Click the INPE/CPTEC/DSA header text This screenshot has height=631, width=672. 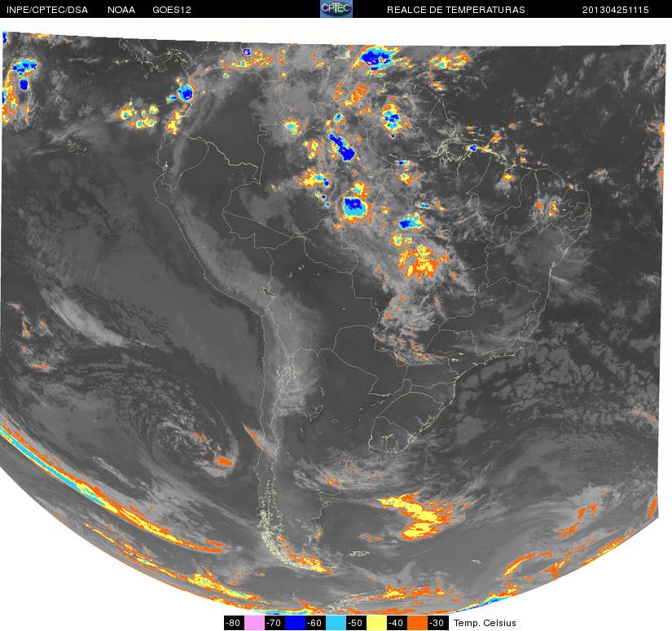tap(47, 10)
